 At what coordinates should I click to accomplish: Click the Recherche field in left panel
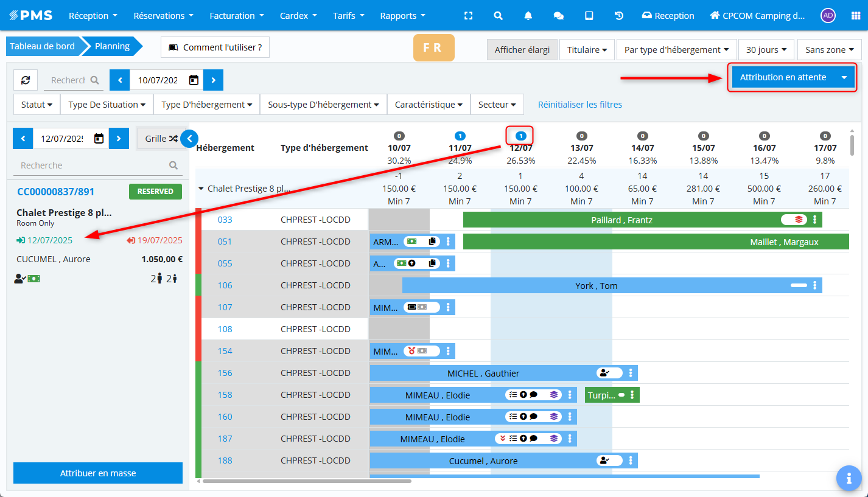click(x=91, y=165)
